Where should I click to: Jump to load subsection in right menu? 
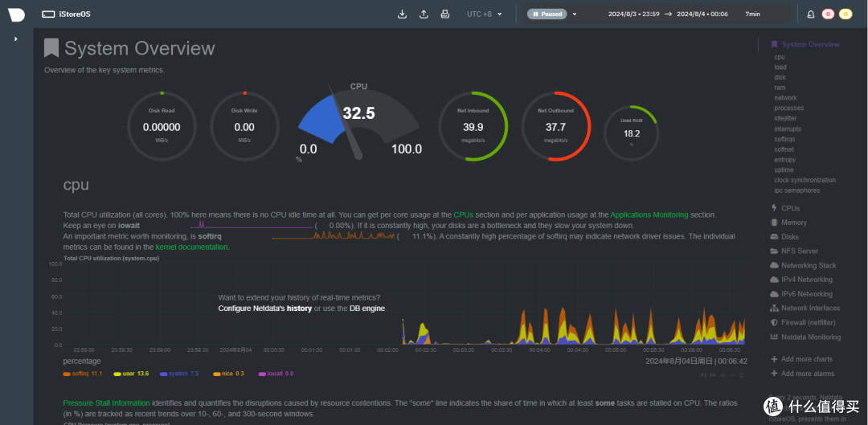pyautogui.click(x=780, y=67)
